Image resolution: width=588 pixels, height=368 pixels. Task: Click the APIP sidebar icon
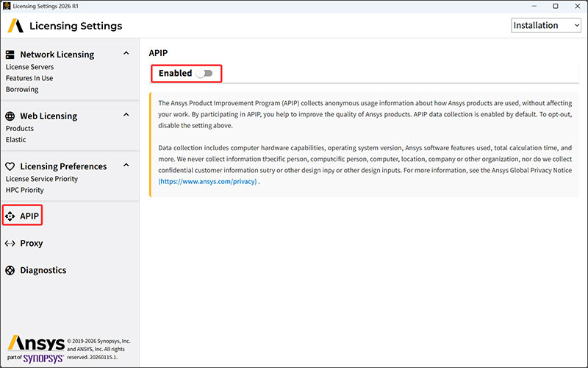pyautogui.click(x=10, y=216)
